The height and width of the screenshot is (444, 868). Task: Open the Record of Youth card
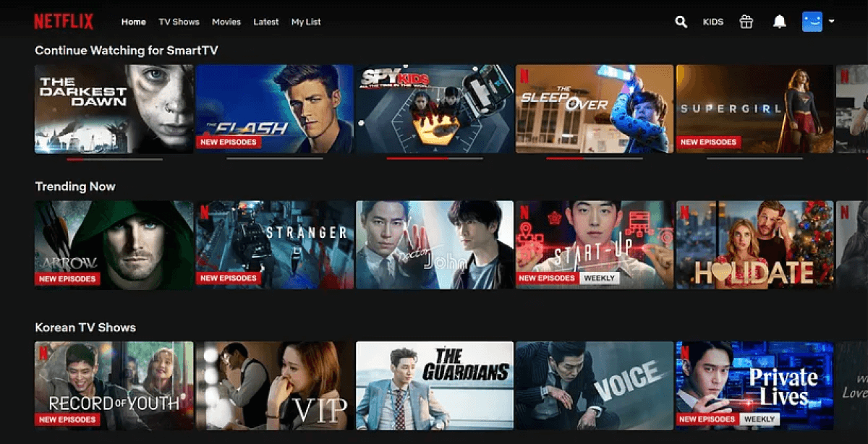[x=114, y=385]
